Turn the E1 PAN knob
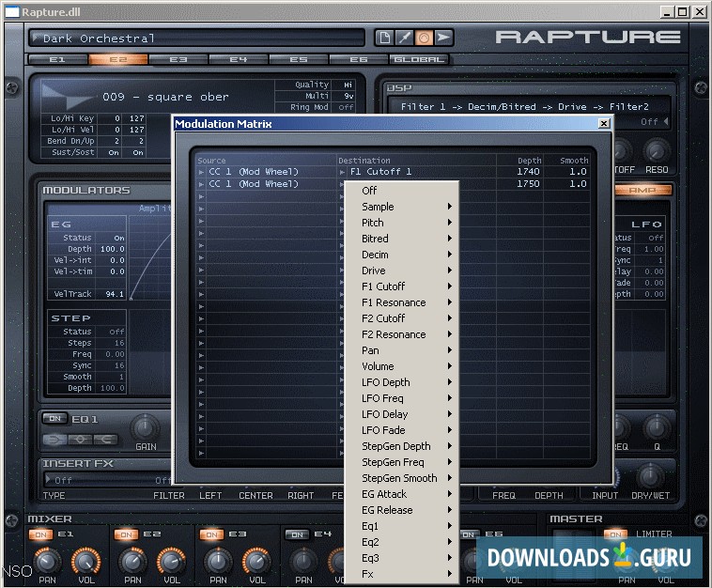712x588 pixels. pyautogui.click(x=46, y=561)
